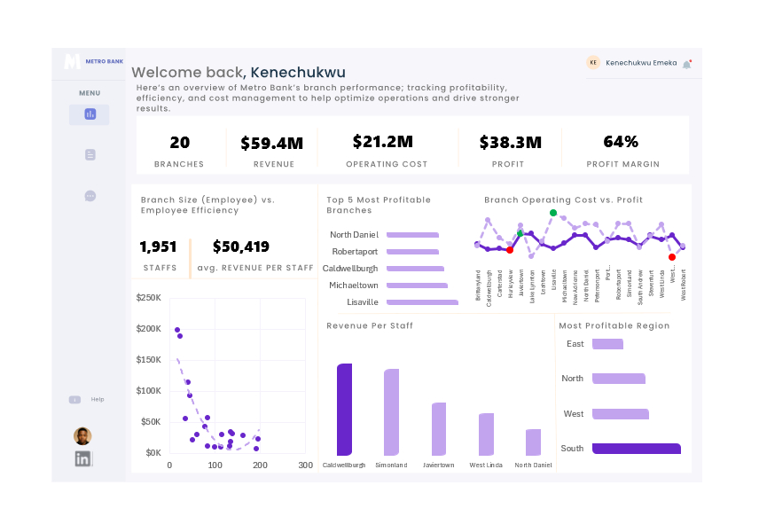Click the Welcome back, Kenechukwu heading
Image resolution: width=759 pixels, height=532 pixels.
click(239, 73)
